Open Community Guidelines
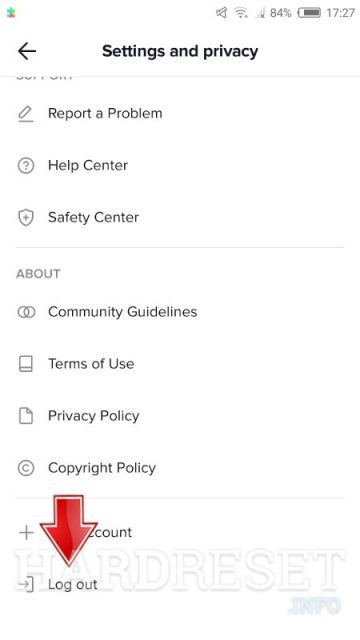The height and width of the screenshot is (640, 360). coord(180,312)
